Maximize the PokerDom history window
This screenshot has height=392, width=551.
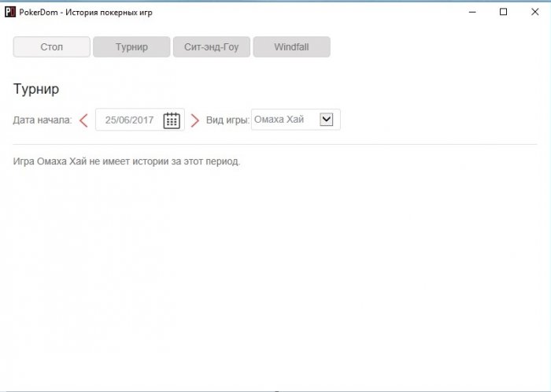[x=503, y=12]
